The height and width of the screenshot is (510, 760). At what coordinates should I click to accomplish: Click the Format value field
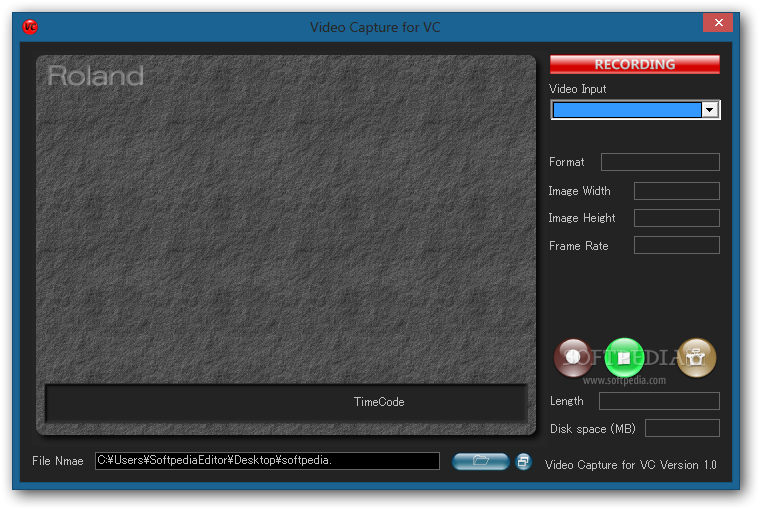[x=660, y=162]
